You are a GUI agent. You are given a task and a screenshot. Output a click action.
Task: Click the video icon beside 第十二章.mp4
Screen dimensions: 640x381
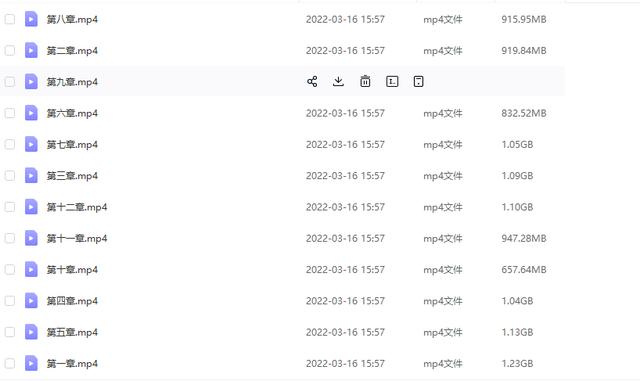31,207
